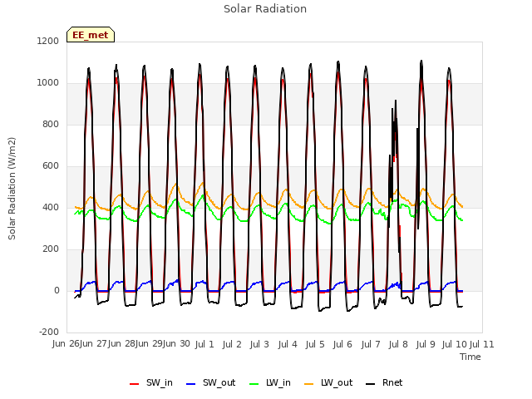Click the EE_met annotation label
The height and width of the screenshot is (399, 532).
tap(91, 35)
